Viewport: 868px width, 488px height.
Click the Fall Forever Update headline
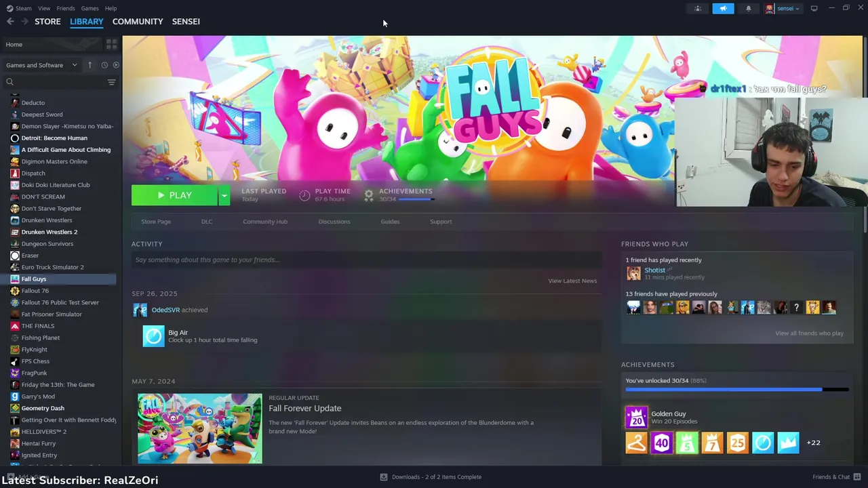(305, 409)
